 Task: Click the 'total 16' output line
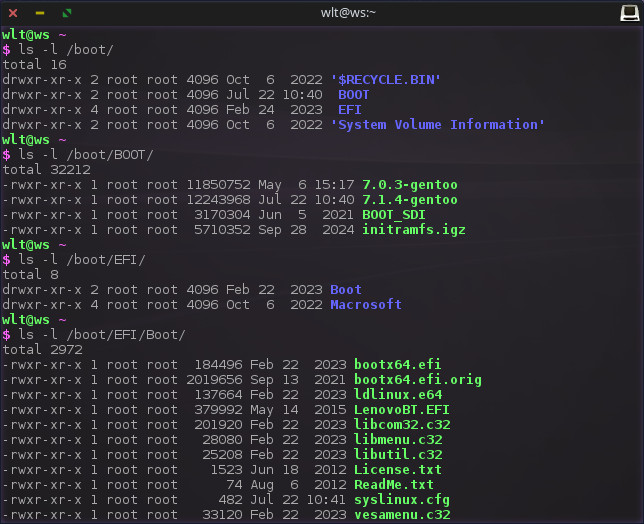click(34, 65)
